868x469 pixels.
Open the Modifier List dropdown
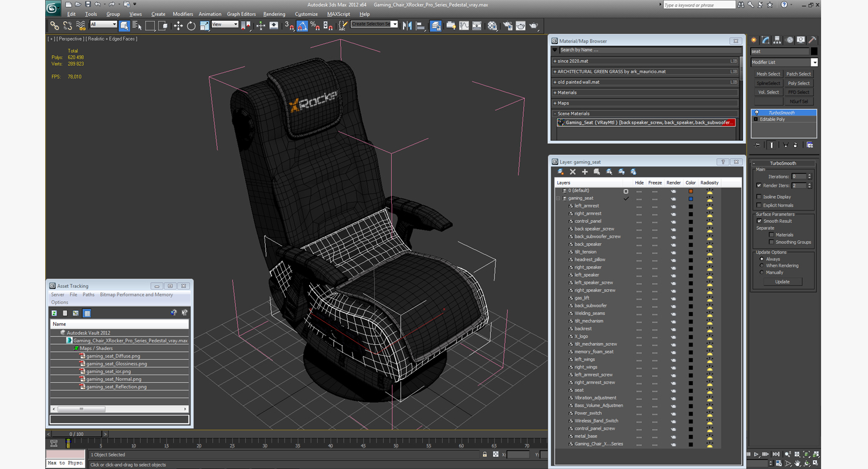[x=814, y=62]
